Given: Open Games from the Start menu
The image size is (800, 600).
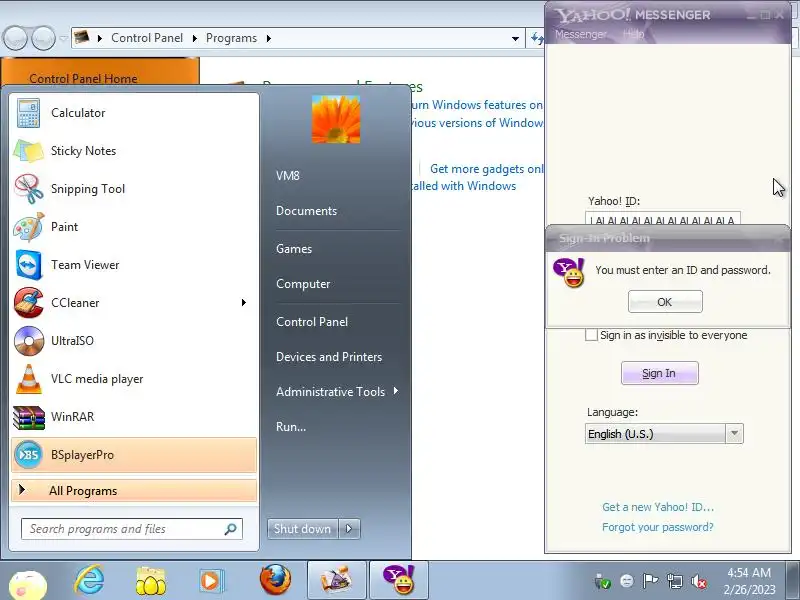Looking at the screenshot, I should [x=294, y=248].
